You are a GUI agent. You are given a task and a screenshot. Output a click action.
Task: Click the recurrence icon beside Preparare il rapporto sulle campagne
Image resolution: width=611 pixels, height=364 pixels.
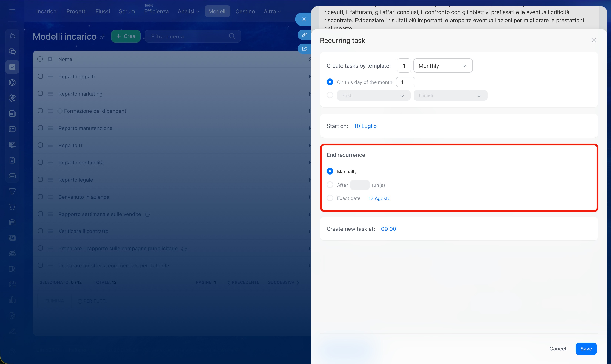point(184,249)
